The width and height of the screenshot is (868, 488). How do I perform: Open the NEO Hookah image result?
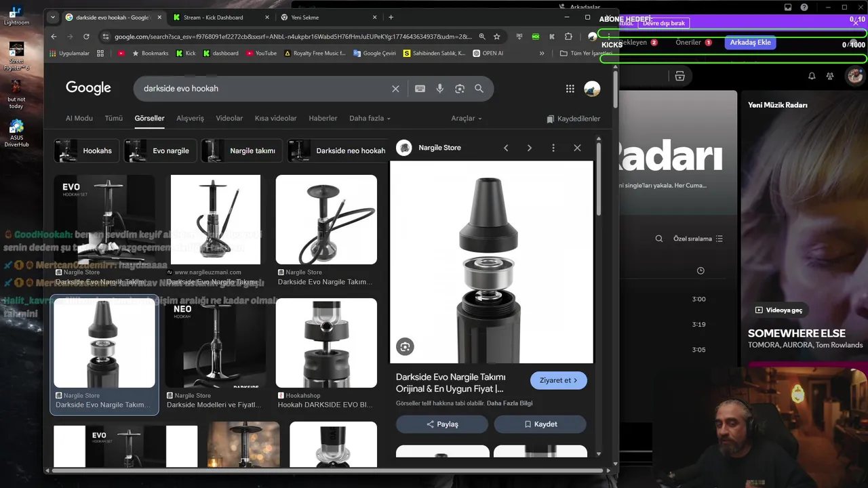tap(216, 343)
